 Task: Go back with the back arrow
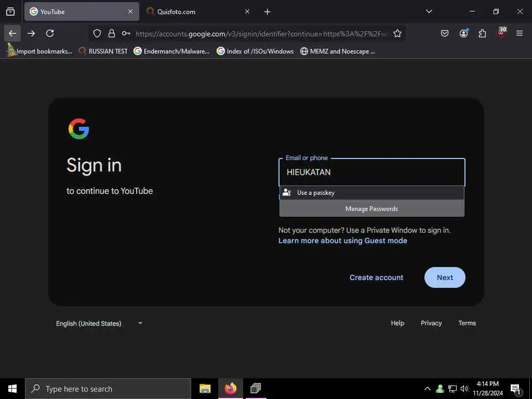tap(12, 33)
